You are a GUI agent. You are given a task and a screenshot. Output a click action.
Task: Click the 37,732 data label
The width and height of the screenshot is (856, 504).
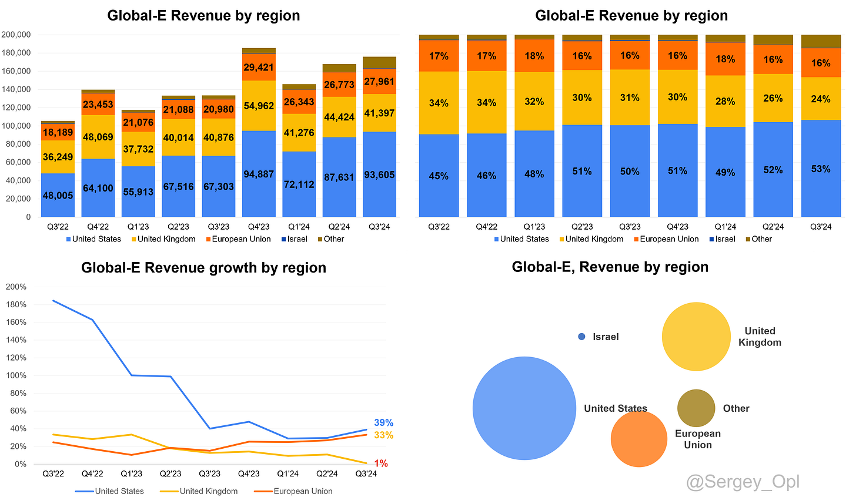coord(138,149)
